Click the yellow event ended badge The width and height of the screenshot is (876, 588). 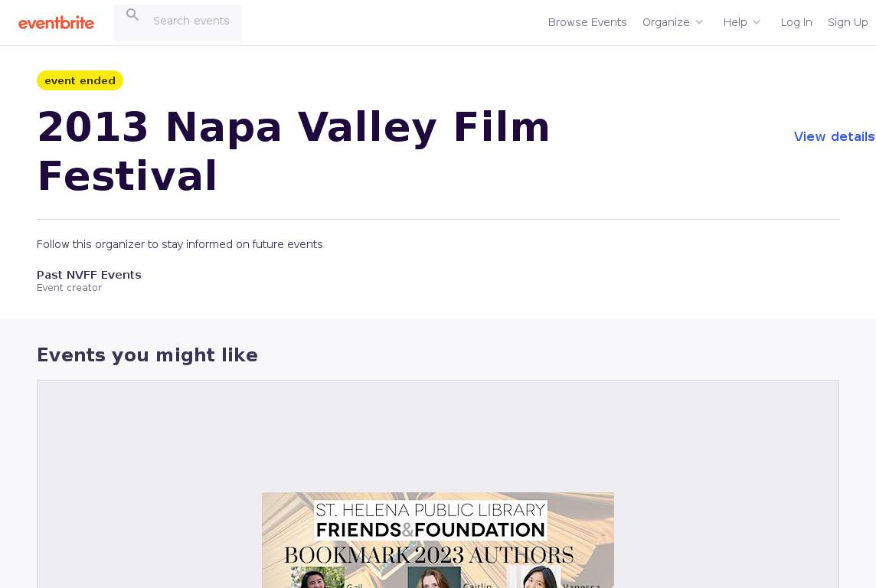click(x=80, y=80)
